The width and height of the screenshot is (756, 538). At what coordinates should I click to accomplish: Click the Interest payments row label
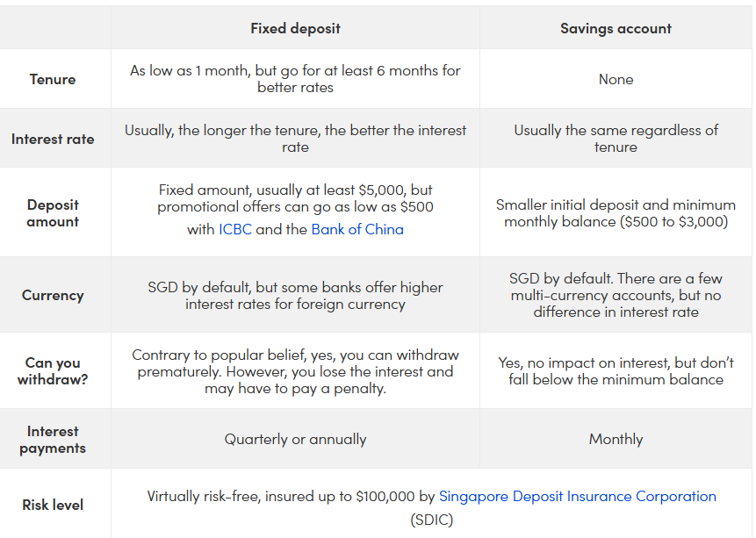[x=53, y=440]
